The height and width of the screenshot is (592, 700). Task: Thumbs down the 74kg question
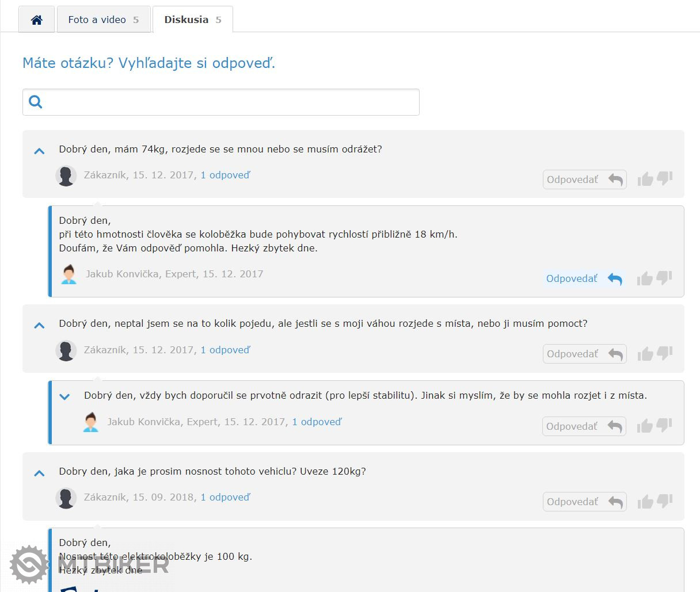(x=665, y=178)
